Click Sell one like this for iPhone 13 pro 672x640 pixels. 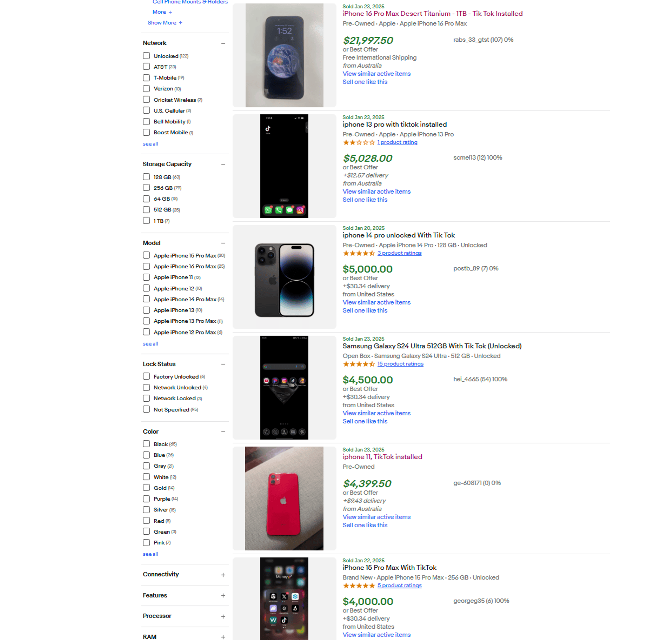tap(365, 200)
